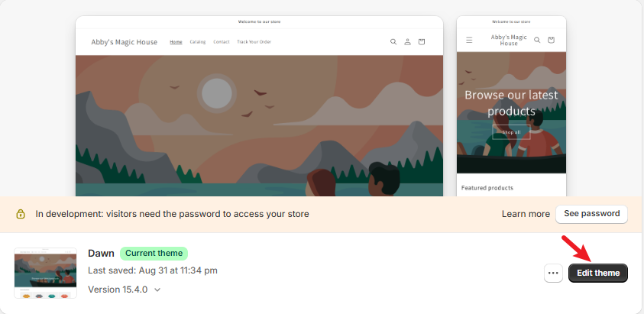Click the account icon in desktop preview
This screenshot has height=314, width=644.
(x=407, y=42)
